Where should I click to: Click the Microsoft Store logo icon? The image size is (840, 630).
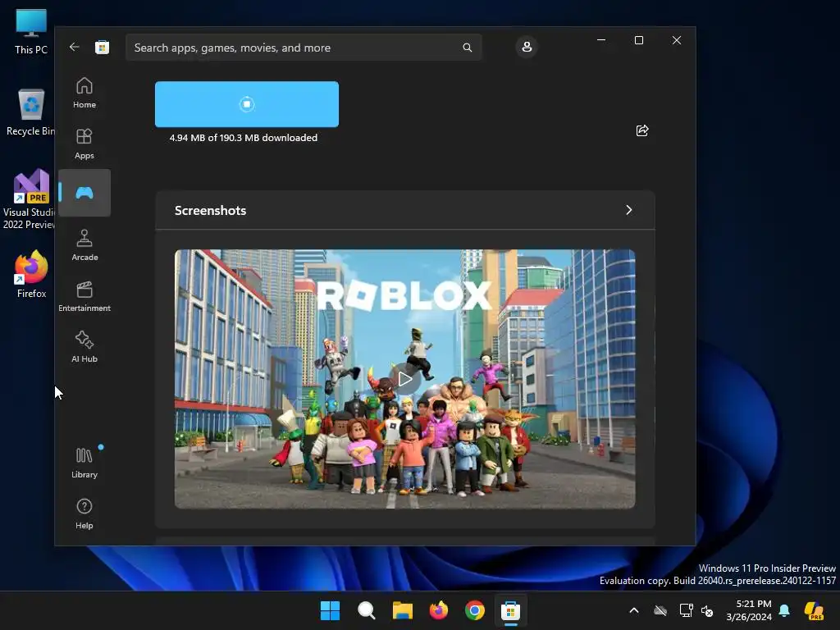pyautogui.click(x=102, y=47)
